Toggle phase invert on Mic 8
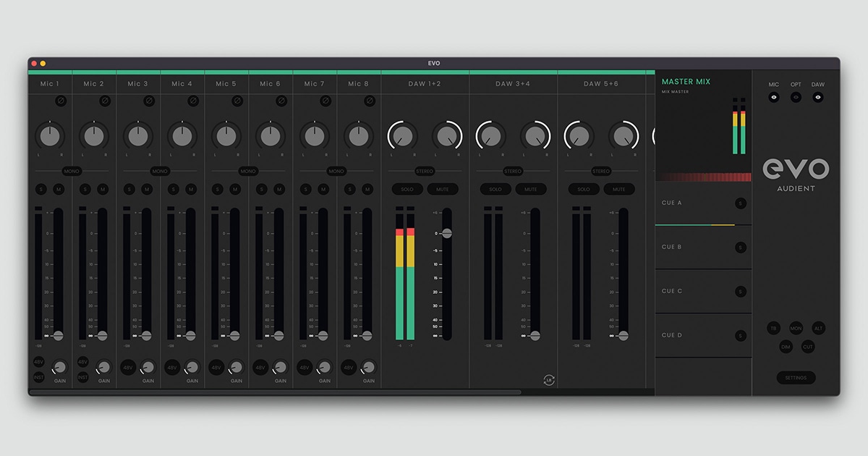 (370, 101)
